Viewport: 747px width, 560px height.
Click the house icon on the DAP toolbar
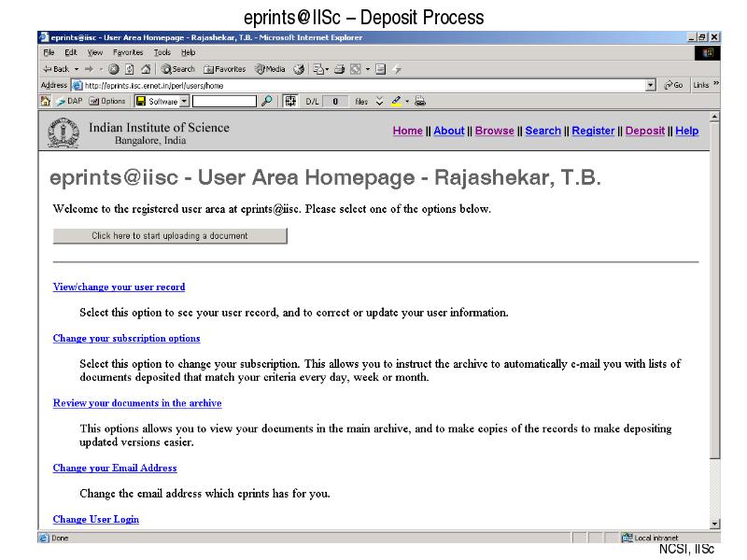(45, 101)
